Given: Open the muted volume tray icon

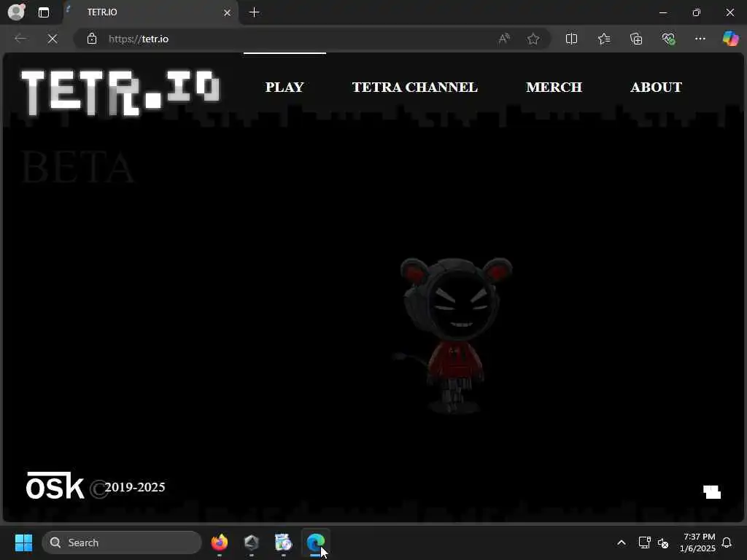Looking at the screenshot, I should pyautogui.click(x=662, y=542).
